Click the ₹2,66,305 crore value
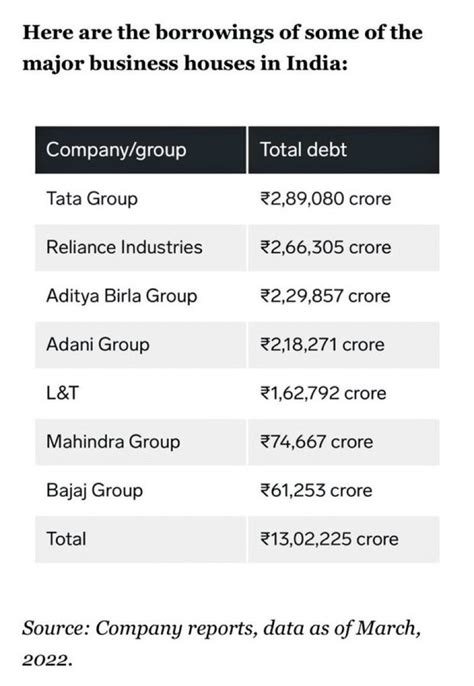 (x=326, y=247)
